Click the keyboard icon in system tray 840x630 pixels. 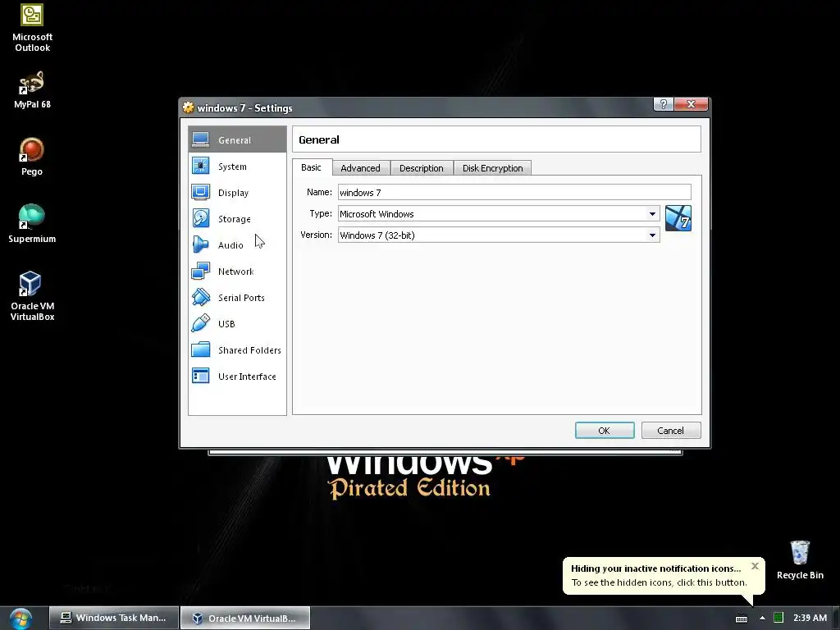[x=742, y=619]
